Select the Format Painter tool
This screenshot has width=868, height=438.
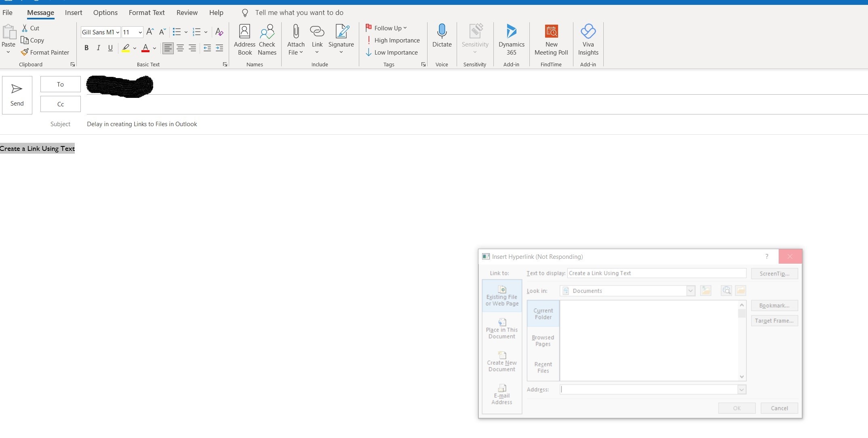(x=45, y=52)
